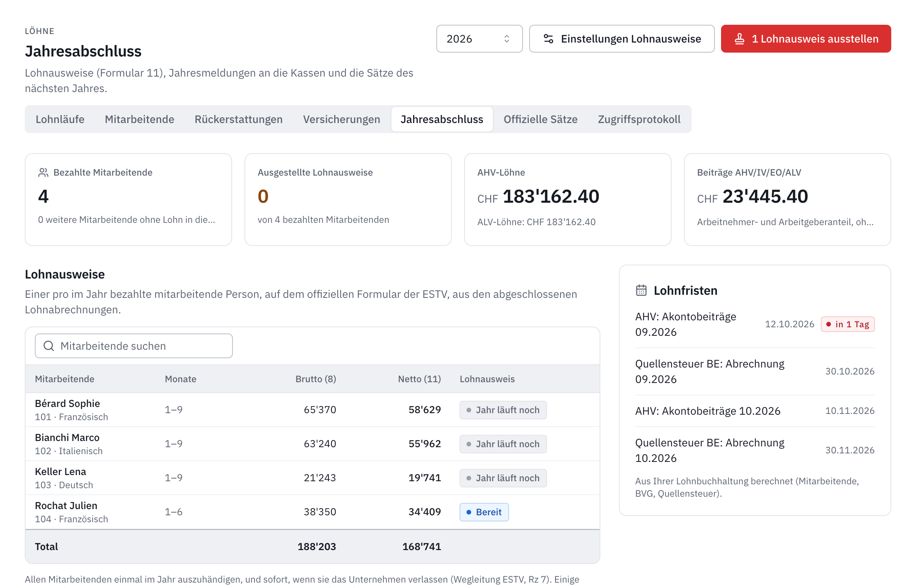This screenshot has height=588, width=916.
Task: Click Quellensteuer BE: Abrechnung 09.2026 entry
Action: tap(755, 371)
